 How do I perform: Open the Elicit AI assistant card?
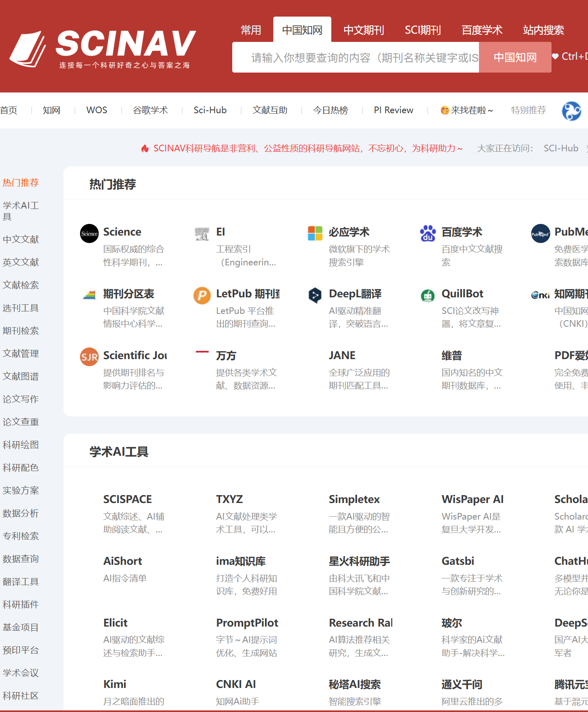point(123,637)
